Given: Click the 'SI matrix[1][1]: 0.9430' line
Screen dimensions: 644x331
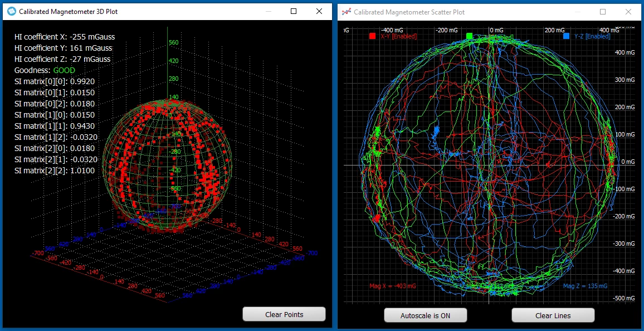Looking at the screenshot, I should [55, 126].
